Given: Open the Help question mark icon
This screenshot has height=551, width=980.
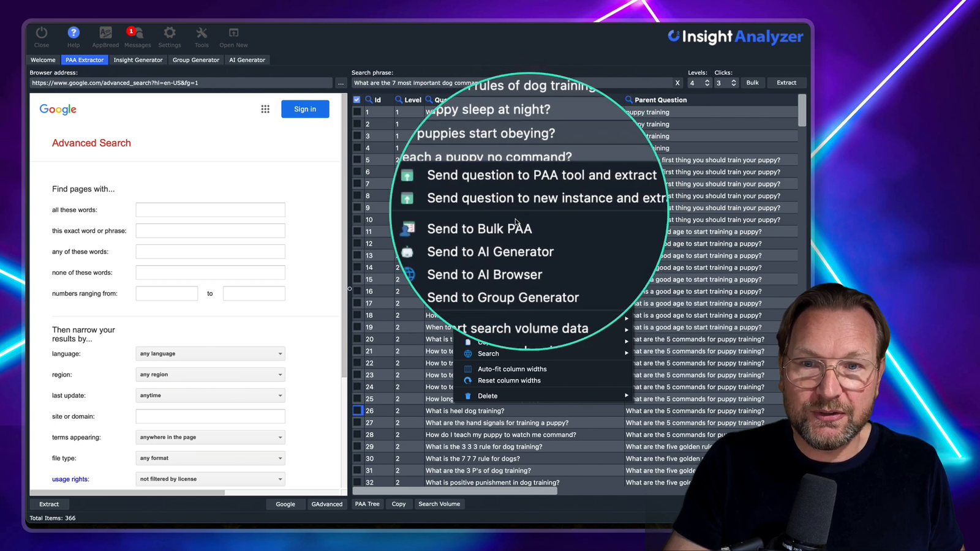Looking at the screenshot, I should tap(73, 33).
